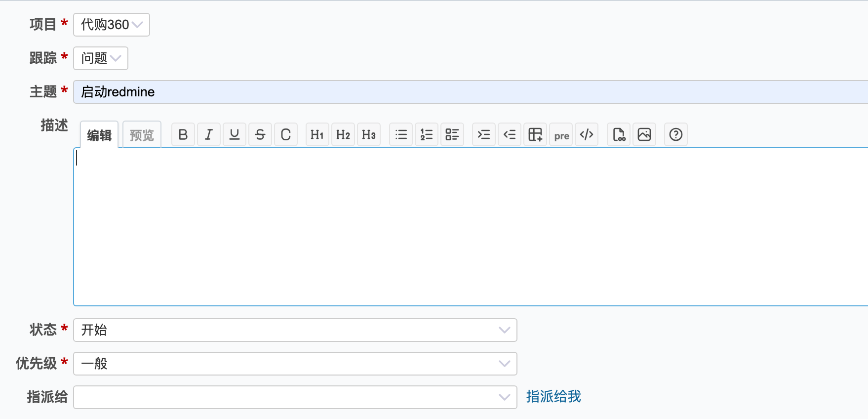The height and width of the screenshot is (419, 868).
Task: Insert a task checklist
Action: 452,134
